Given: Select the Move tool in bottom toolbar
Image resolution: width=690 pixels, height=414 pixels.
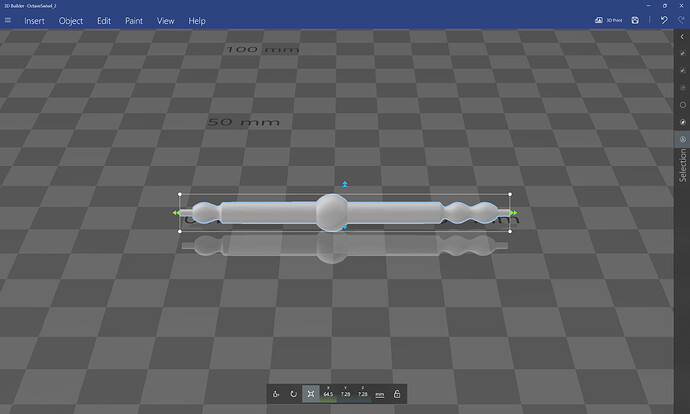Looking at the screenshot, I should [276, 394].
